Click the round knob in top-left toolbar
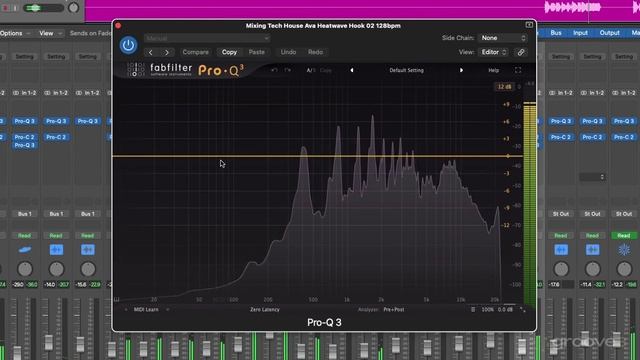Image resolution: width=640 pixels, height=360 pixels. point(73,8)
